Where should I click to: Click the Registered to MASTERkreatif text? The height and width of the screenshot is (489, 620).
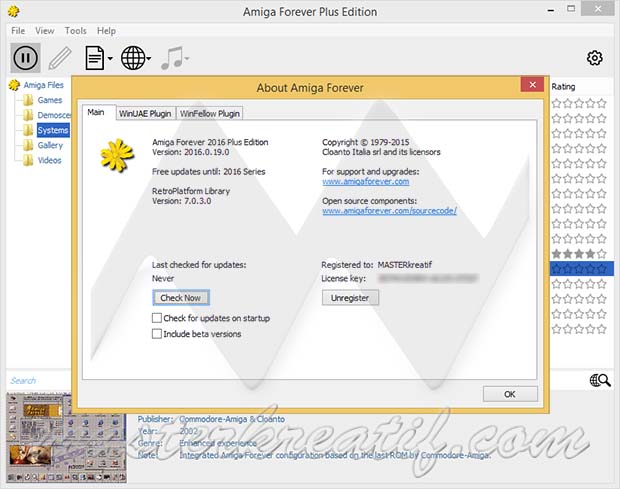(x=377, y=265)
